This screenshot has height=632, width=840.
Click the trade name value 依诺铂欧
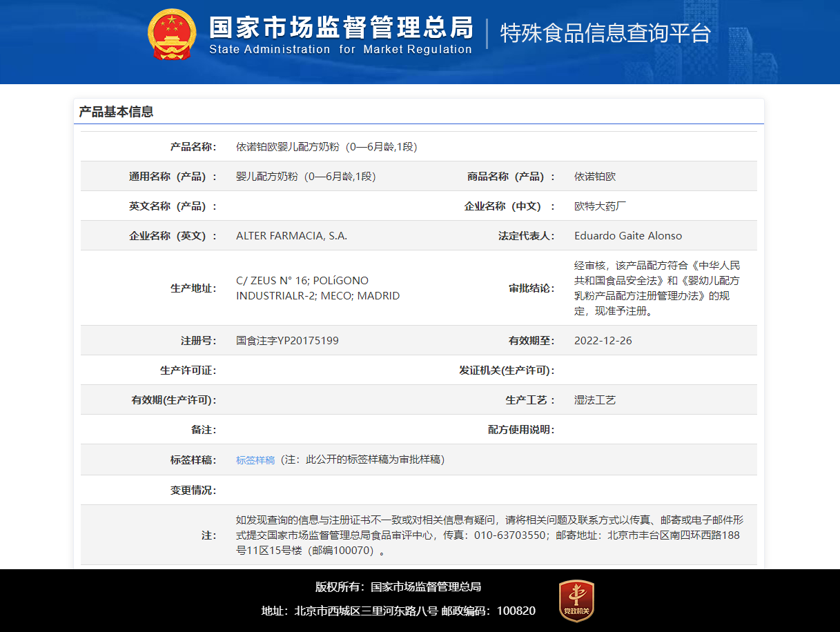[x=595, y=177]
